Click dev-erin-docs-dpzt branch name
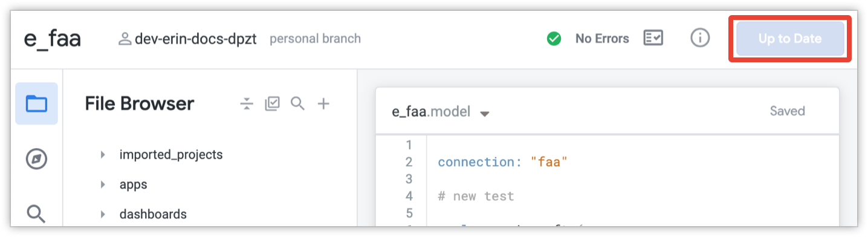Image resolution: width=868 pixels, height=237 pixels. click(x=195, y=39)
